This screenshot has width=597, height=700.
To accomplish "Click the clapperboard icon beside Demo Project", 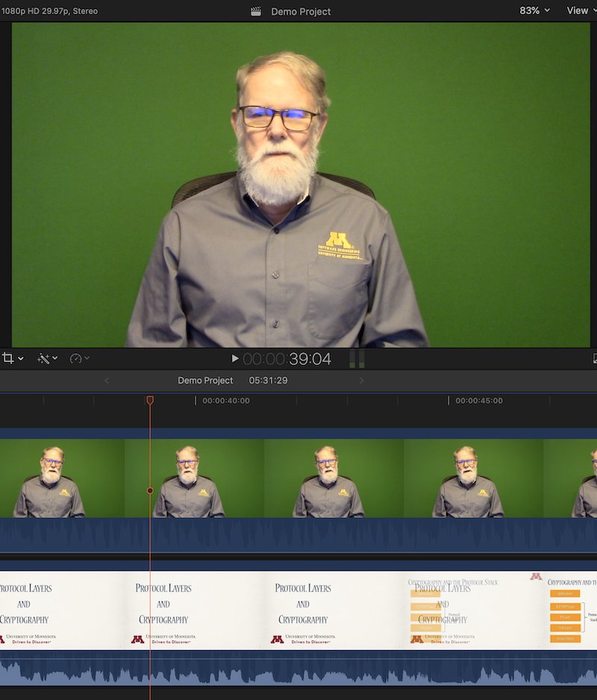I will click(256, 11).
